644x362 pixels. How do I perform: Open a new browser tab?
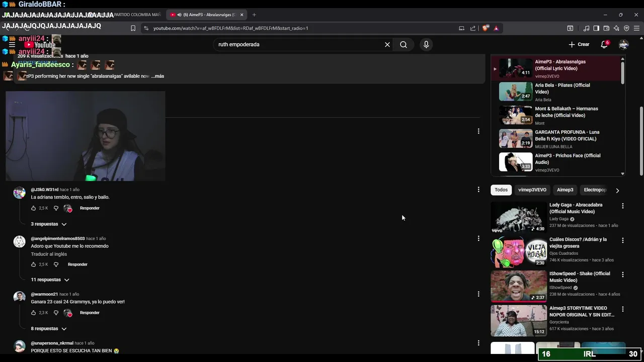[x=254, y=15]
